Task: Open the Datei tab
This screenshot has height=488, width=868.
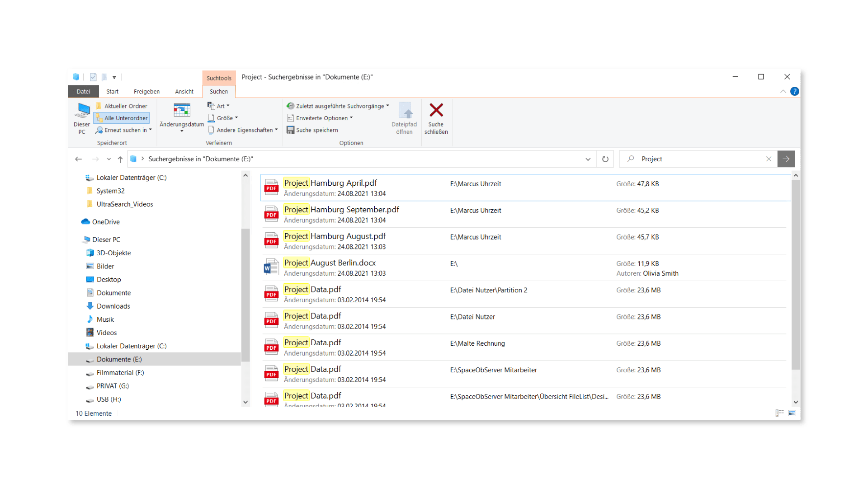Action: coord(83,91)
